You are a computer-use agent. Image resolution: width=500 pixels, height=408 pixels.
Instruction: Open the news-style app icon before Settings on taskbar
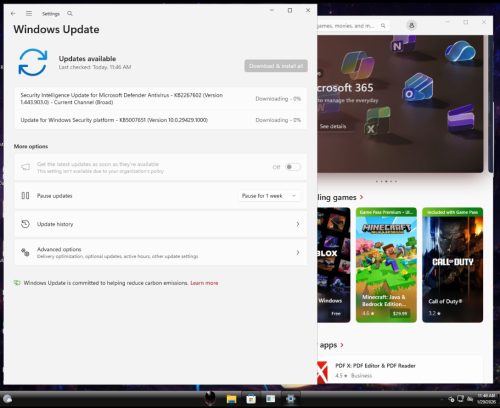pyautogui.click(x=271, y=399)
